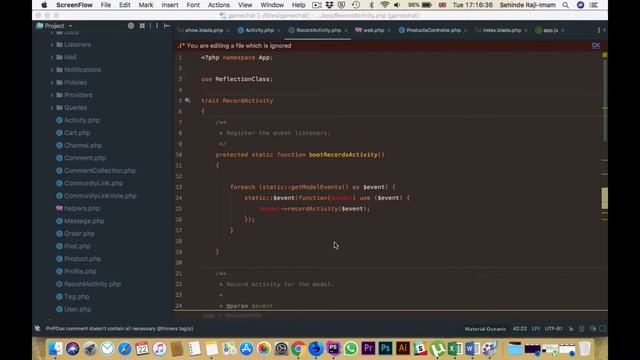Viewport: 640px width, 360px height.
Task: Launch Adobe Photoshop from dock
Action: click(385, 349)
